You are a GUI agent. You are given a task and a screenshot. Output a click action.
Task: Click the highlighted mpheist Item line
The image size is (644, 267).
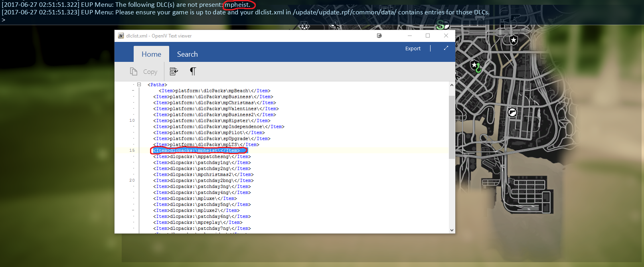point(196,150)
